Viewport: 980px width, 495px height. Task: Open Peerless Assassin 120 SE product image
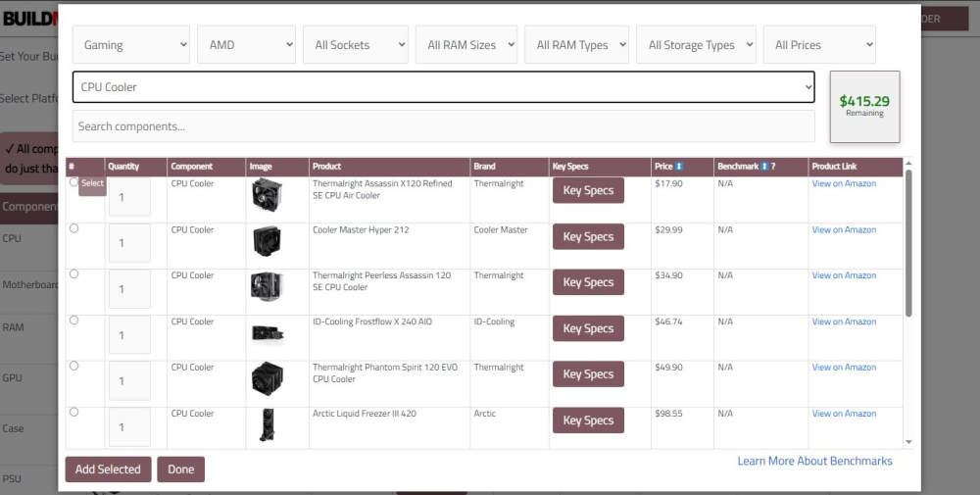[267, 287]
